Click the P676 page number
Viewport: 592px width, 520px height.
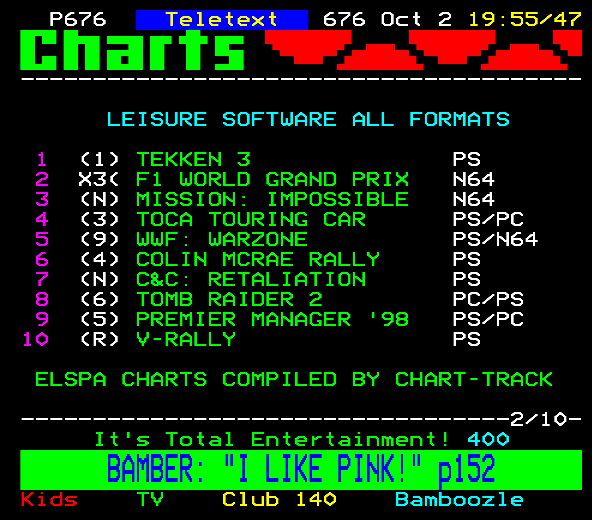click(78, 20)
